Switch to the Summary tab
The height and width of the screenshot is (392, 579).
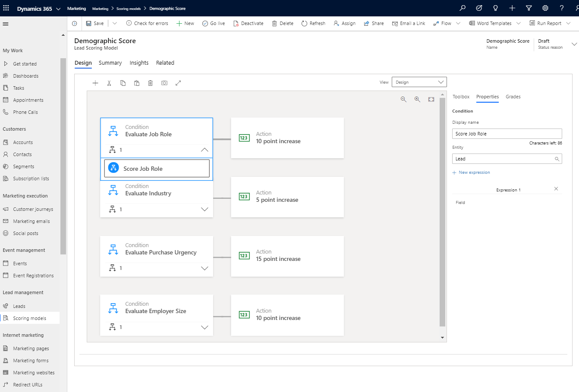(110, 63)
